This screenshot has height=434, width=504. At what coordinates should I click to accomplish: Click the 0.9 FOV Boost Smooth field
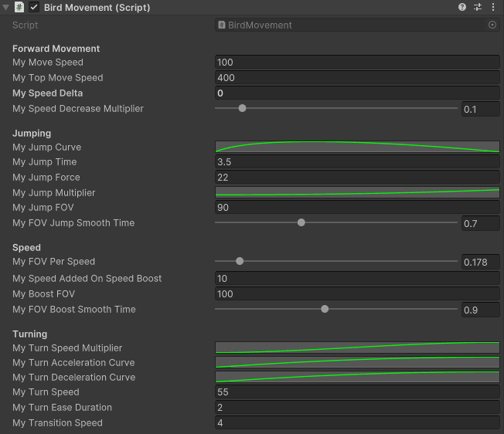pos(481,310)
